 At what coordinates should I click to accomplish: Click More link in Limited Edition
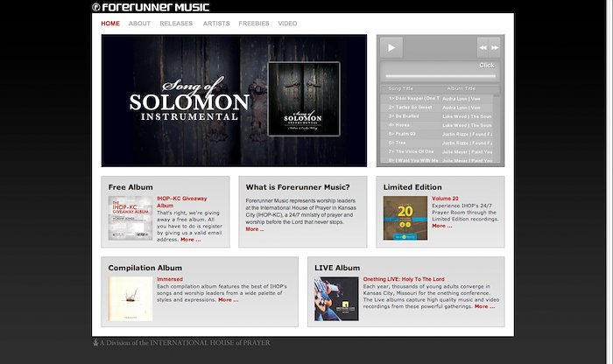pos(441,226)
